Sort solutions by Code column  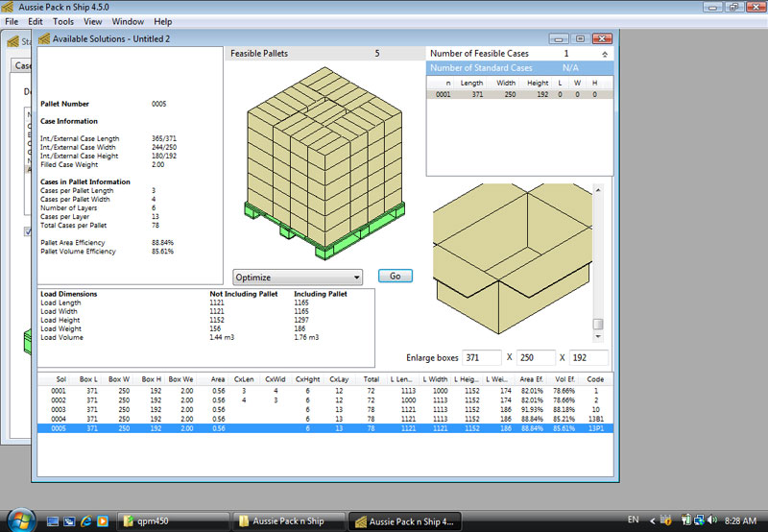(595, 379)
